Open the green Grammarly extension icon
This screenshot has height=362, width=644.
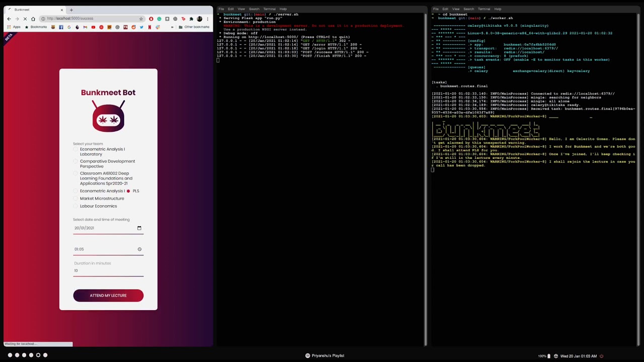pos(159,19)
